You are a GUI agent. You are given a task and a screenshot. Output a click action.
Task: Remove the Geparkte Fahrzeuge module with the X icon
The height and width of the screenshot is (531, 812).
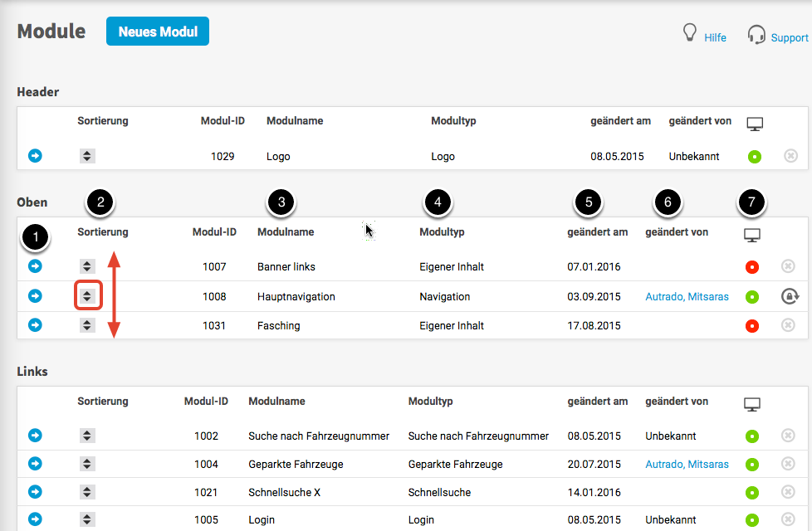coord(789,464)
